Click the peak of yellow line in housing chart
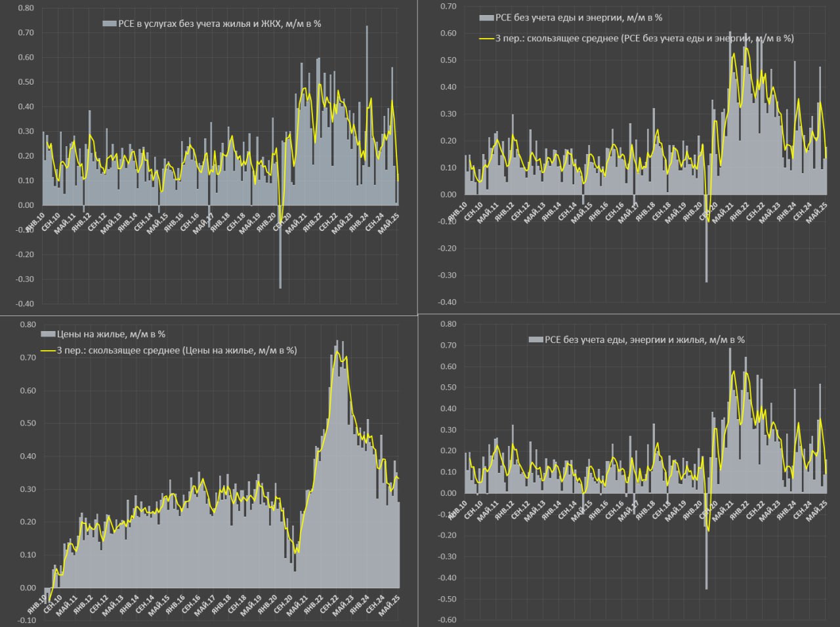 (337, 352)
